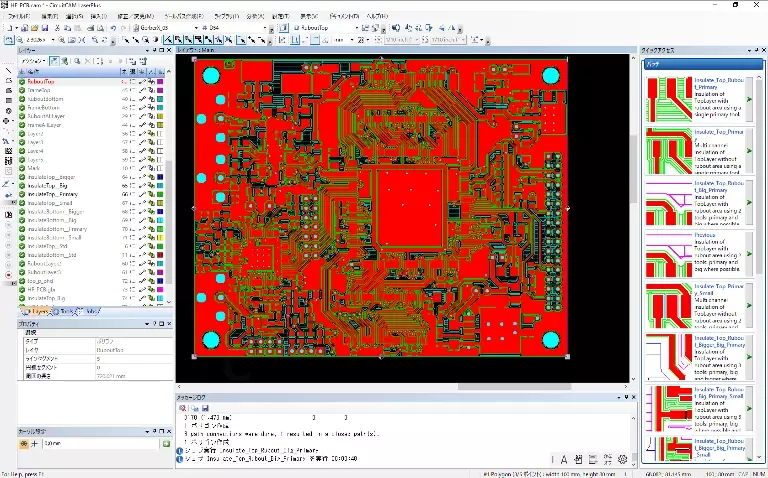This screenshot has height=478, width=768.
Task: Toggle the Layer2 layer check mark
Action: [22, 134]
